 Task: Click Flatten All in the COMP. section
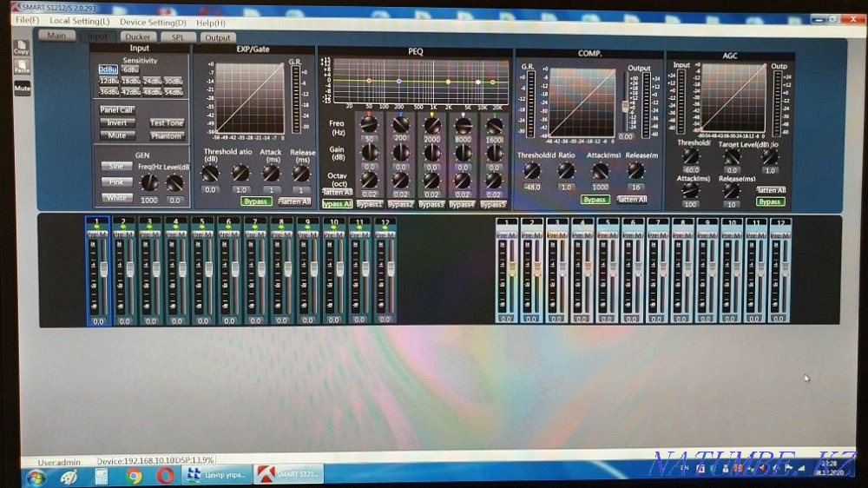[x=631, y=200]
